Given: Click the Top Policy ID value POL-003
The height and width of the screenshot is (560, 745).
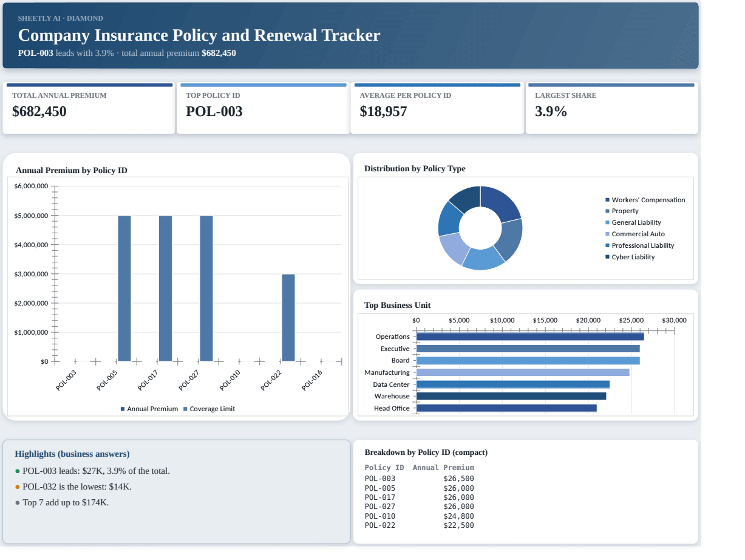Looking at the screenshot, I should [214, 112].
